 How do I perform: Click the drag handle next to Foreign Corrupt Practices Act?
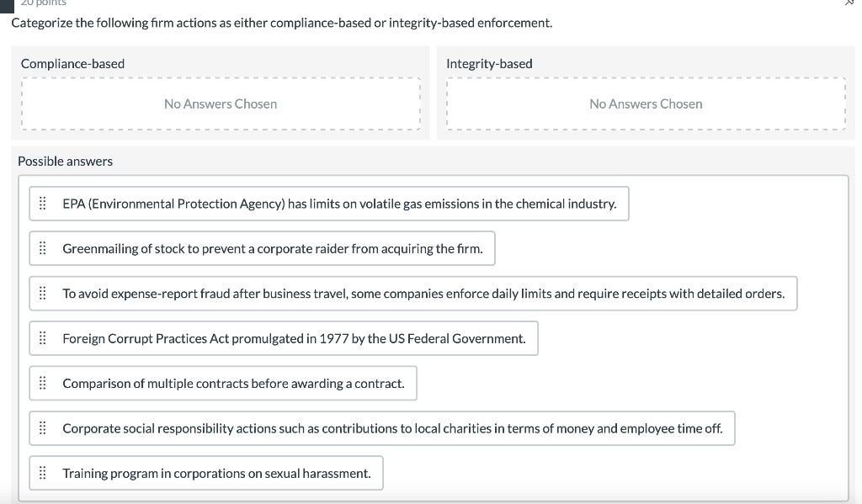tap(43, 337)
